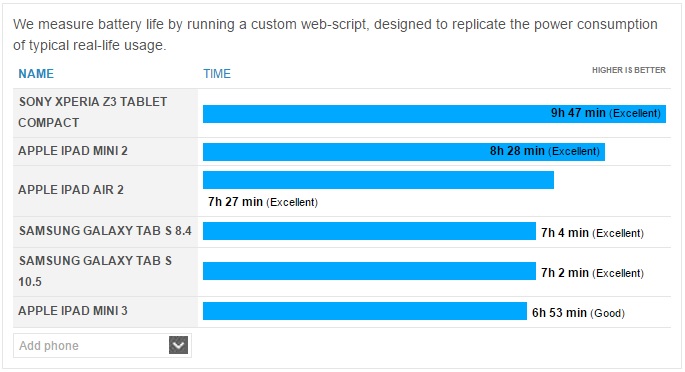The width and height of the screenshot is (685, 372).
Task: Open the Apple iPad Air 2 entry
Action: point(71,189)
